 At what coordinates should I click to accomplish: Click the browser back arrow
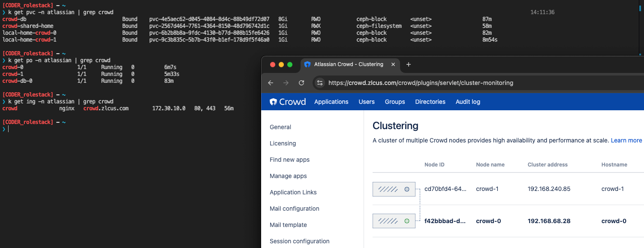[x=271, y=83]
